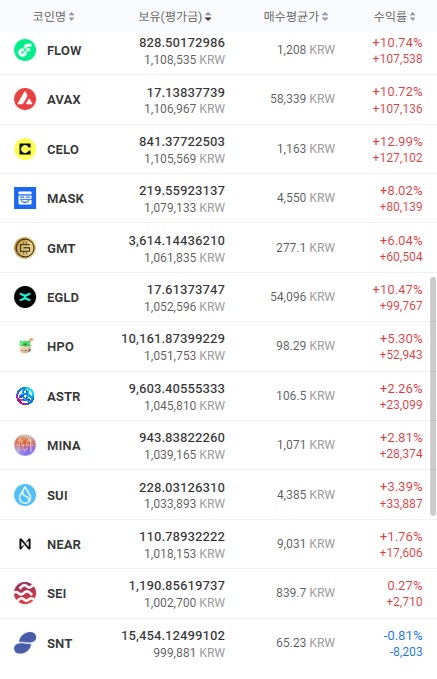
Task: Click the SNT coin icon
Action: [25, 643]
